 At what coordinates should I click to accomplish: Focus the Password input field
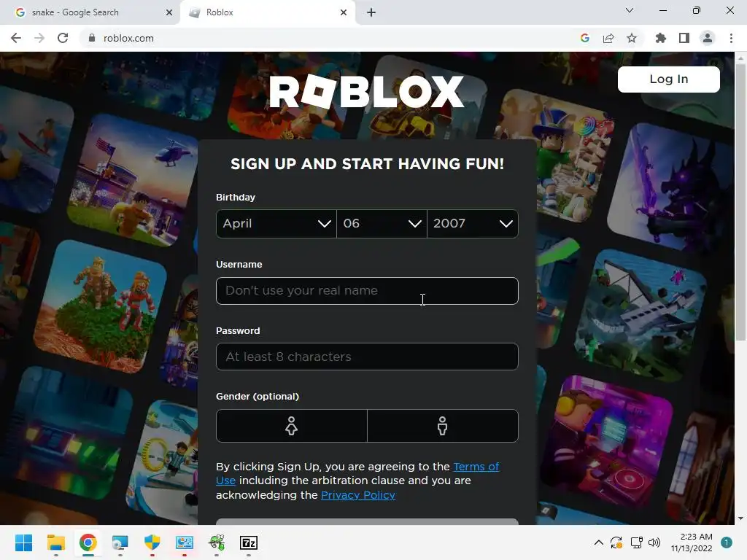[367, 357]
